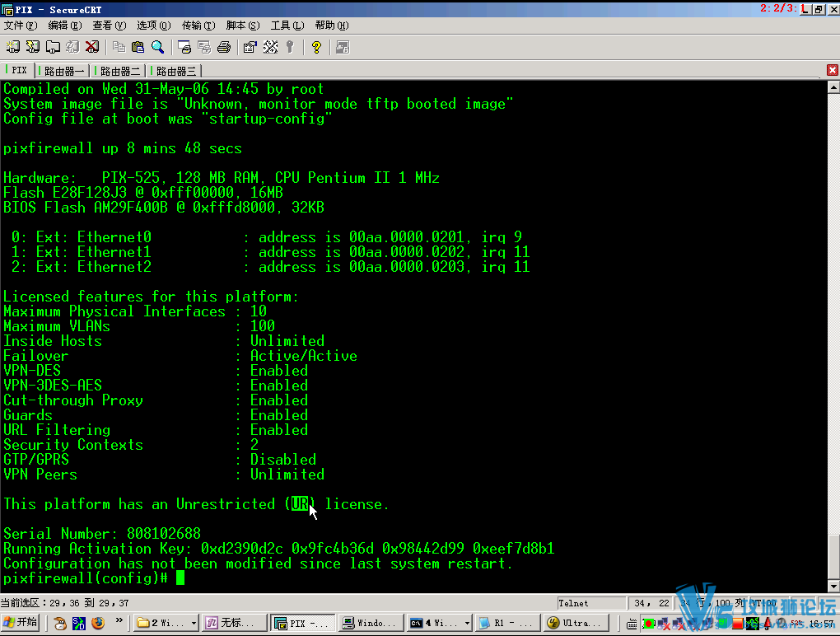
Task: Click the Keymap Editor tools icon
Action: (270, 47)
